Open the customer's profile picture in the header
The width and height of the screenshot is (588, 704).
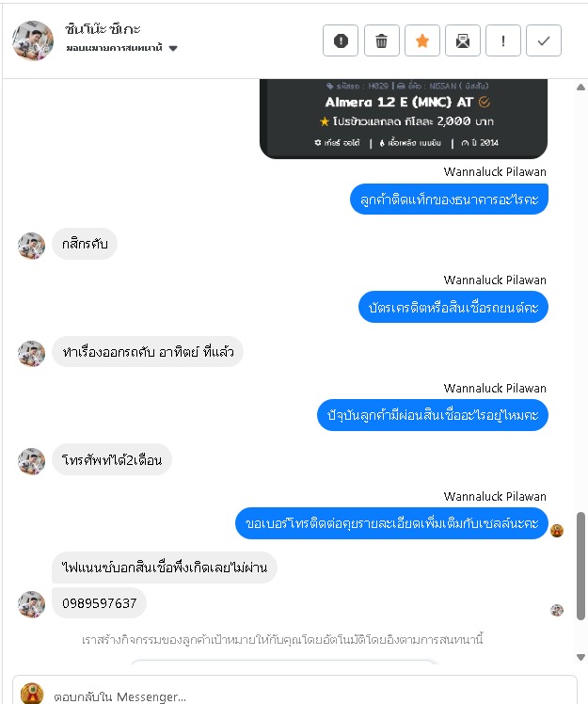(x=33, y=40)
